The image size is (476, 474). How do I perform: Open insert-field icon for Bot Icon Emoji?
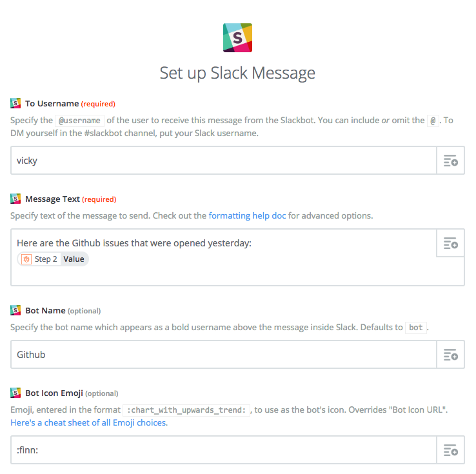pos(450,450)
